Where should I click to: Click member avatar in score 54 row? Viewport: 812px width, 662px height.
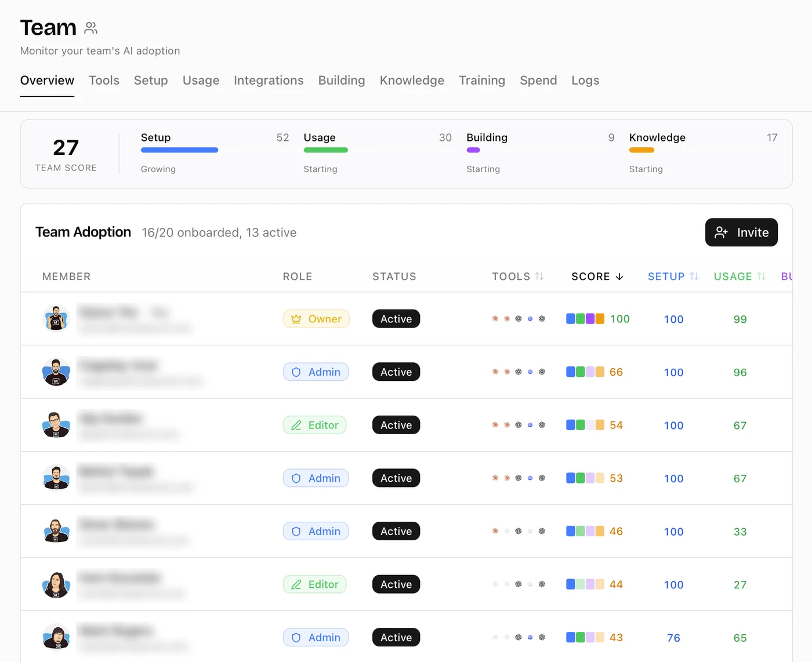point(56,425)
